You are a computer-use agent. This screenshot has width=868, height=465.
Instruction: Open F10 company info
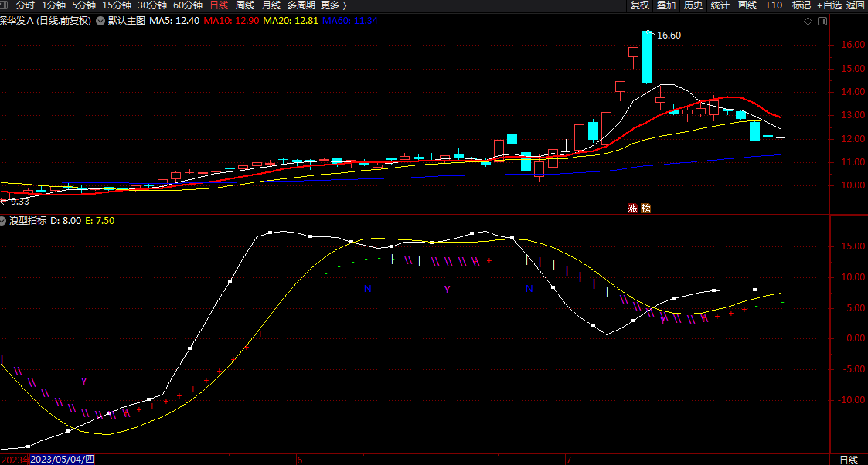point(774,5)
